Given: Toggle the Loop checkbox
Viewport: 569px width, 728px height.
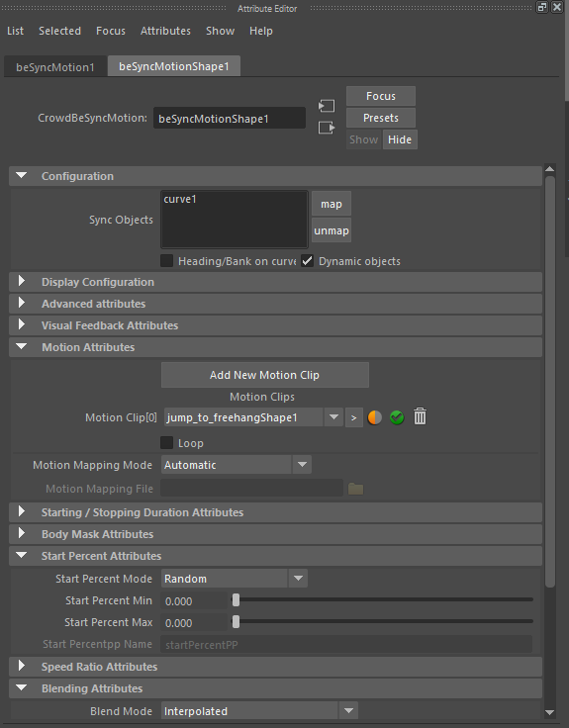Looking at the screenshot, I should click(167, 442).
